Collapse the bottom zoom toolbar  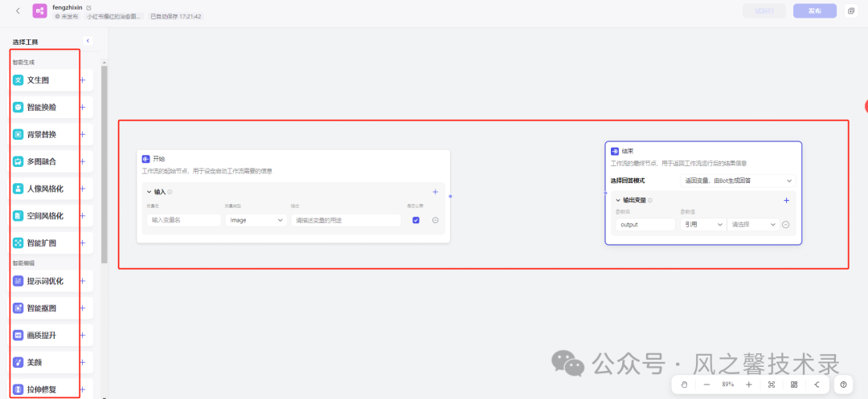pos(817,385)
